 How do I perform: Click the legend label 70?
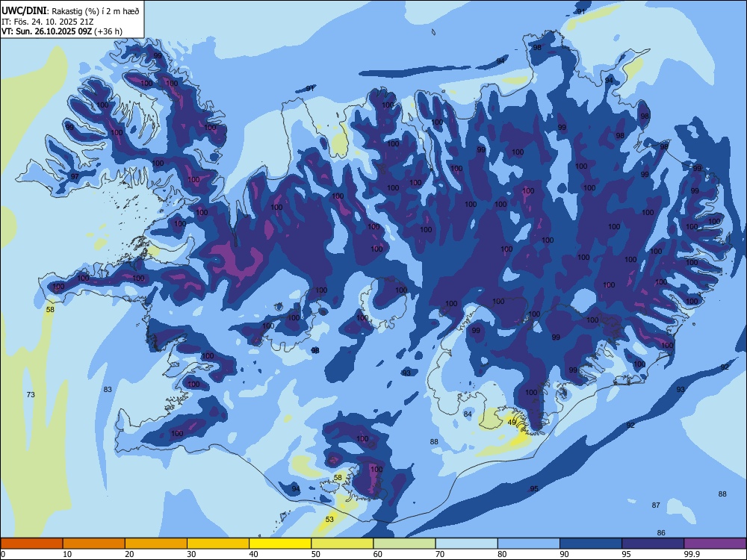click(x=440, y=554)
